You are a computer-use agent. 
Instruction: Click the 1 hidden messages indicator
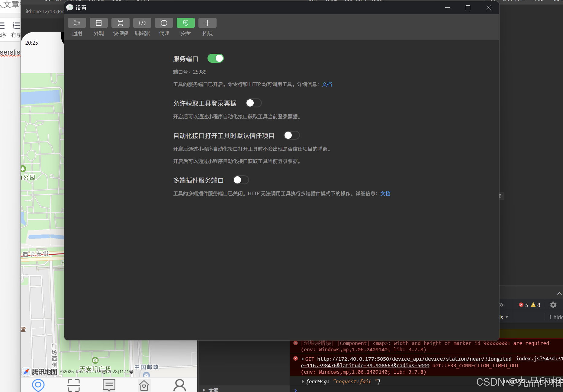click(x=556, y=317)
